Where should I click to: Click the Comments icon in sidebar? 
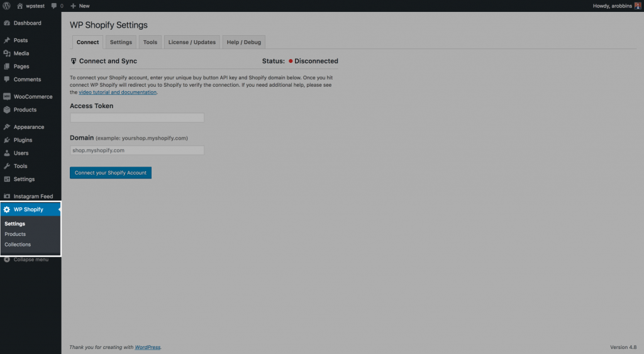point(7,79)
